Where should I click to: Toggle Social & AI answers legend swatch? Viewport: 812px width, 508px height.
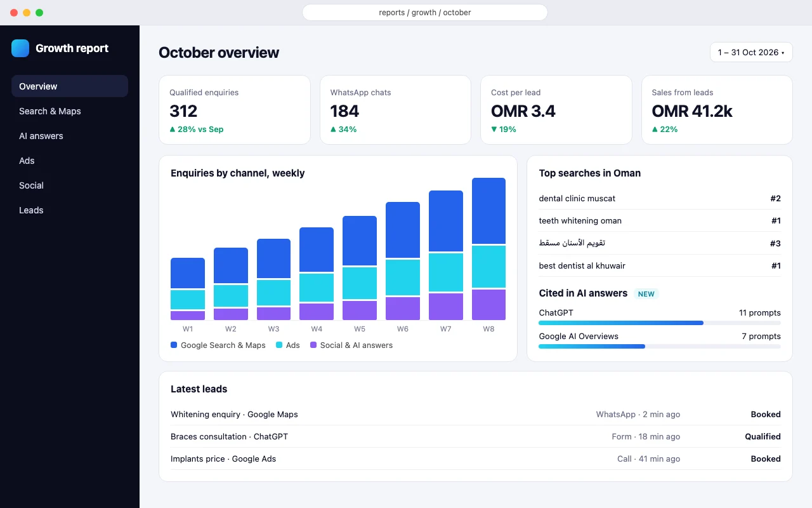click(x=313, y=345)
